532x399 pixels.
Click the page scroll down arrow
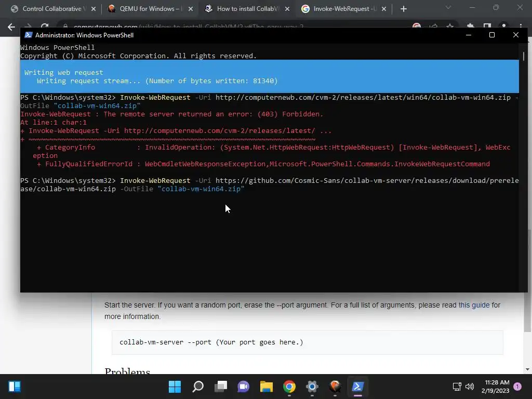coord(527,369)
